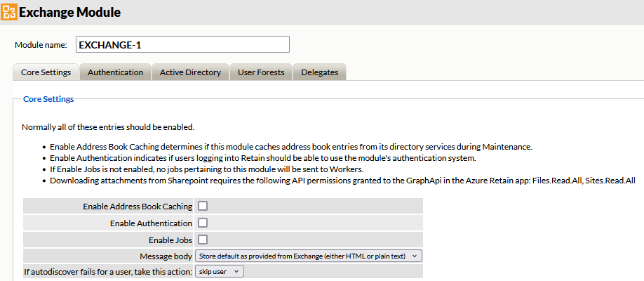Open the Authentication tab
Image resolution: width=644 pixels, height=281 pixels.
coord(116,72)
